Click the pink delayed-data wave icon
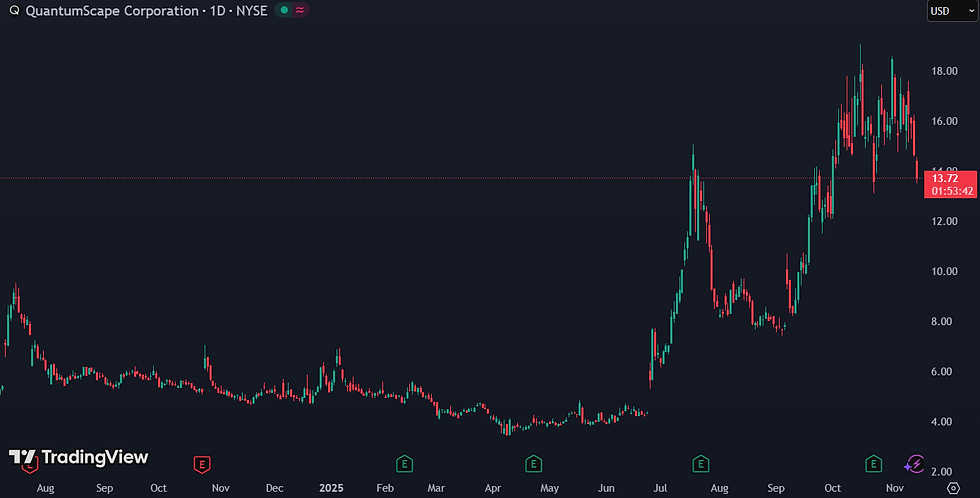 click(x=300, y=10)
